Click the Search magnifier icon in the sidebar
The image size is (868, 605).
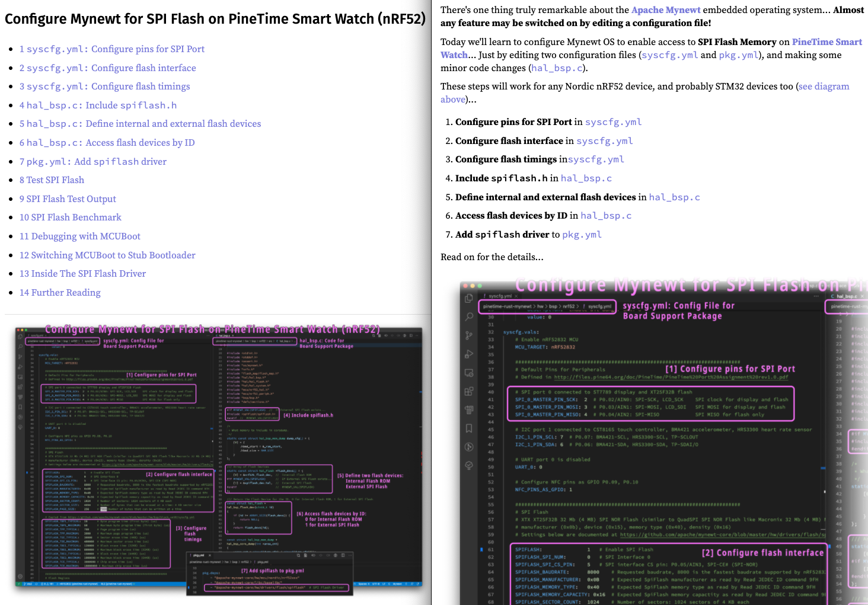click(x=469, y=316)
